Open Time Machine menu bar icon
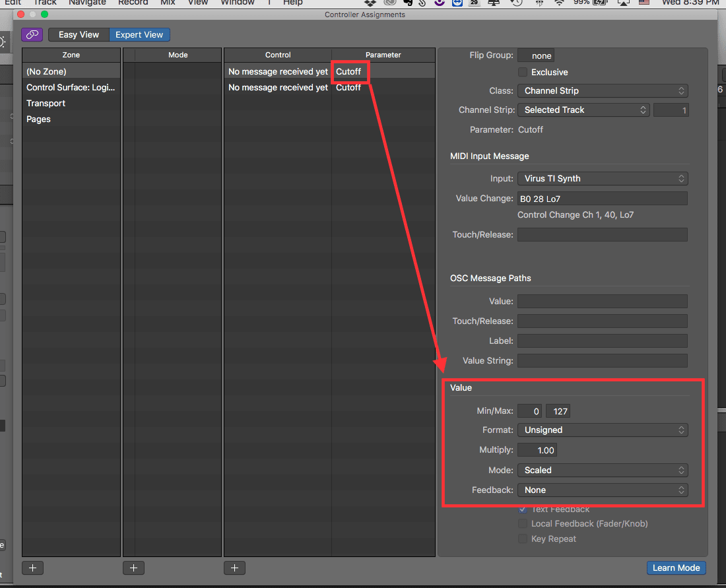Screen dimensions: 726x588 516,3
